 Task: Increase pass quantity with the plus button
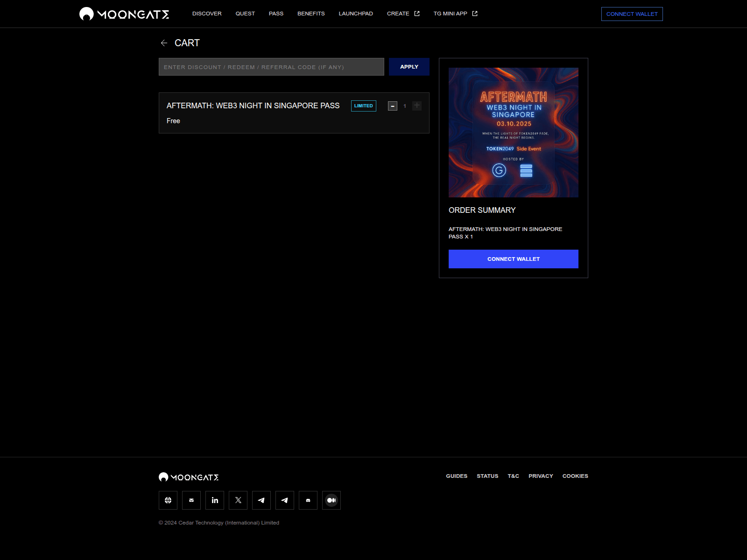click(417, 106)
